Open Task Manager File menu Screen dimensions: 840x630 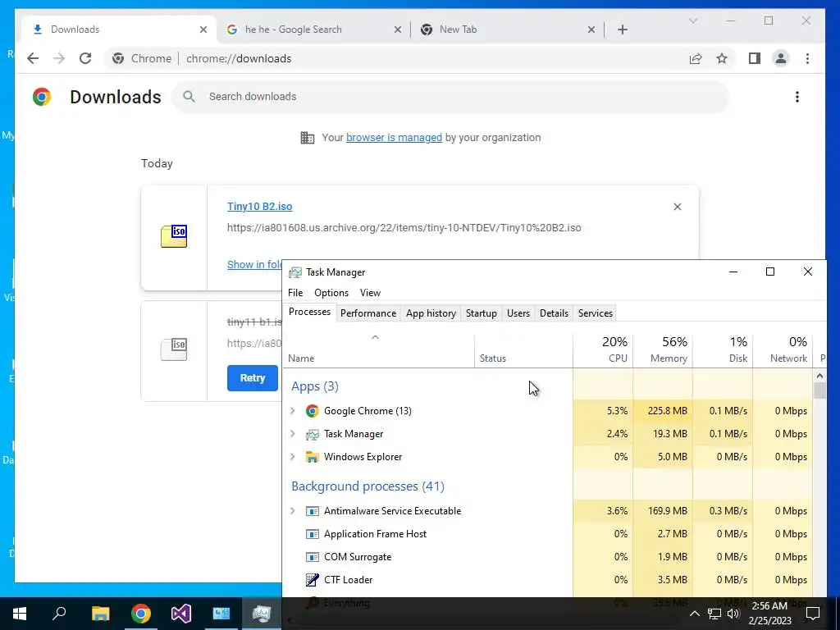click(x=295, y=293)
